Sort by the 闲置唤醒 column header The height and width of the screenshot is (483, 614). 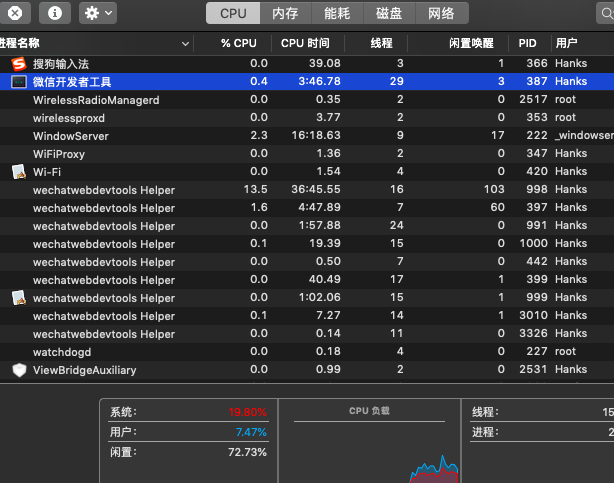click(471, 43)
